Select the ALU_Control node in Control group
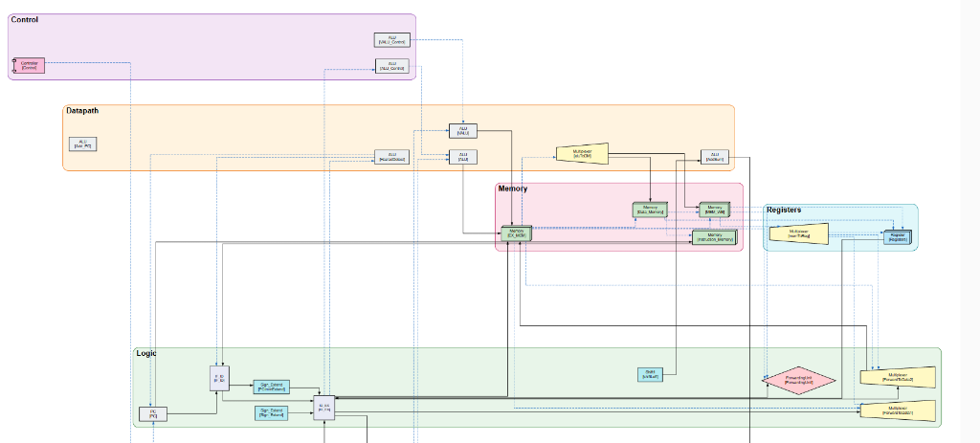This screenshot has height=443, width=980. (391, 66)
